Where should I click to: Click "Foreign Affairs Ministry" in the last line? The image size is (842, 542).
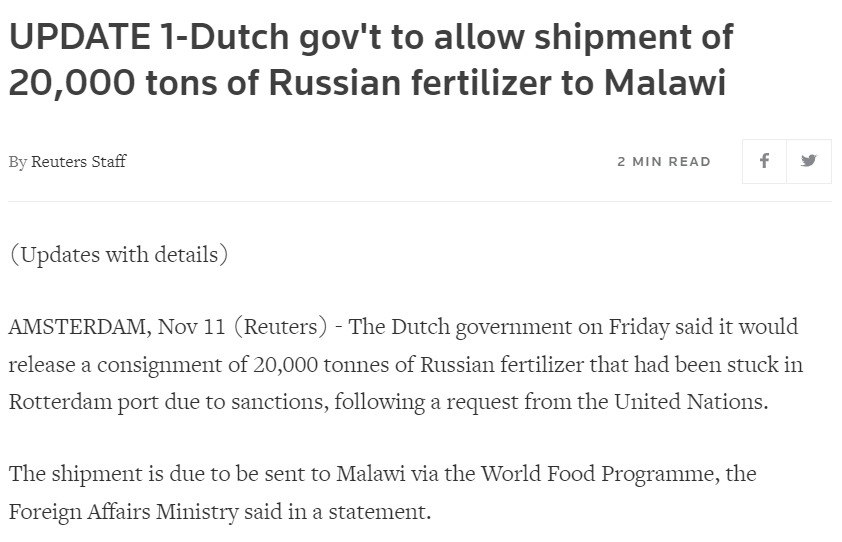(114, 511)
